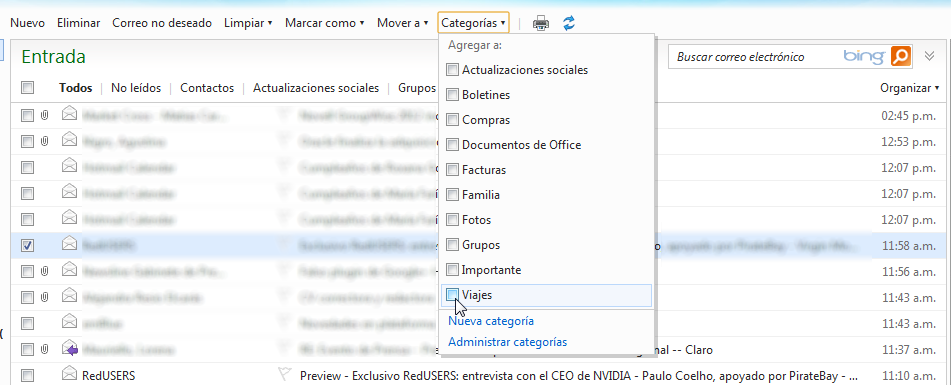This screenshot has width=951, height=385.
Task: Check the Compras category box
Action: pyautogui.click(x=452, y=120)
